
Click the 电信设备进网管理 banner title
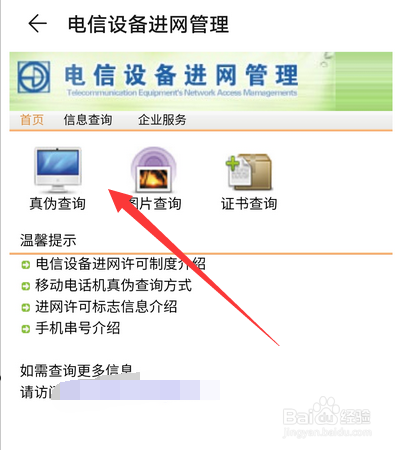181,75
